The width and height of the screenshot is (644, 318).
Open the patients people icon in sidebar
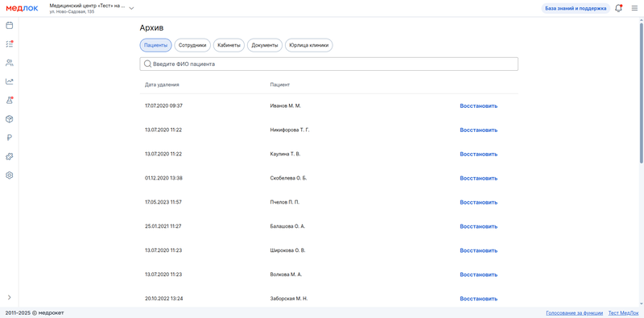(x=9, y=63)
